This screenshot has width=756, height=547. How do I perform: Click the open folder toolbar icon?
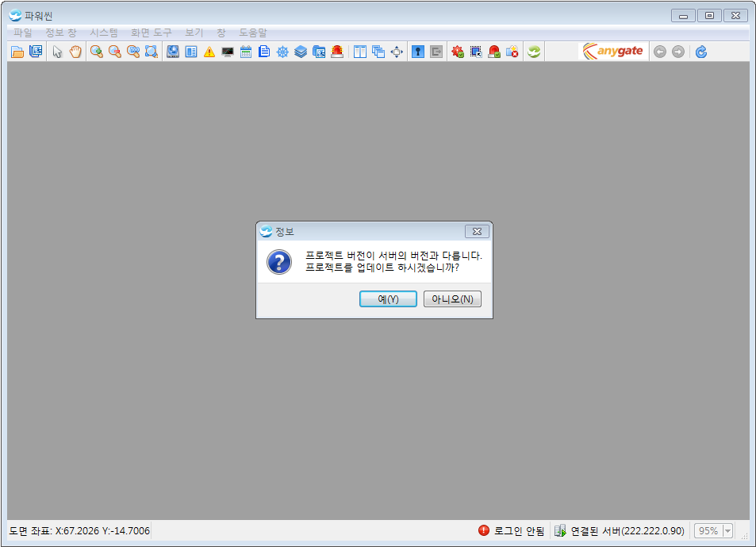tap(17, 52)
